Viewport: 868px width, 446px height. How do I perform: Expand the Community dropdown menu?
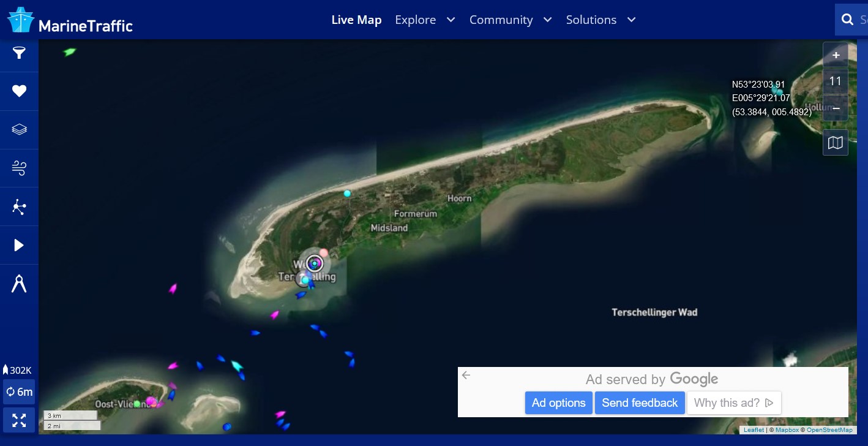coord(511,20)
